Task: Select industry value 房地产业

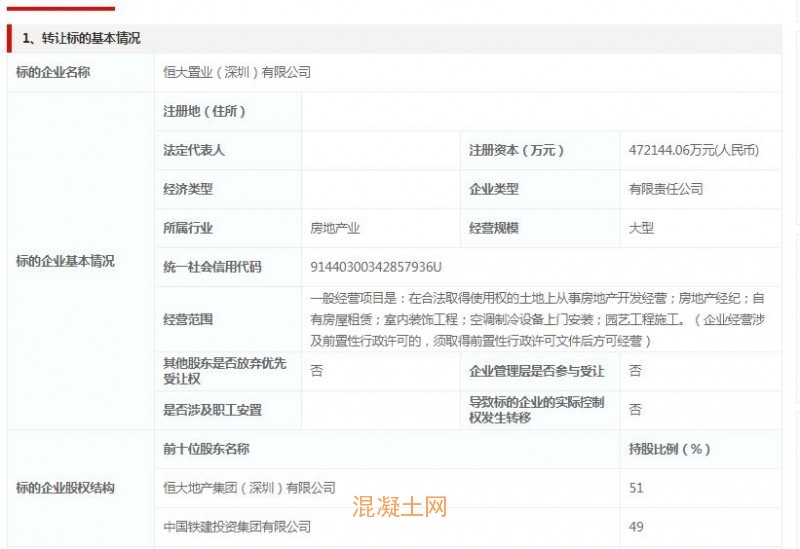Action: click(335, 228)
